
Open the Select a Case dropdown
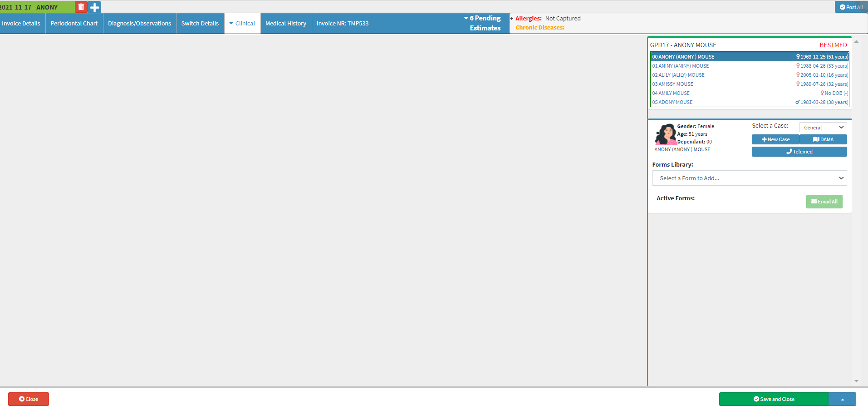[823, 128]
